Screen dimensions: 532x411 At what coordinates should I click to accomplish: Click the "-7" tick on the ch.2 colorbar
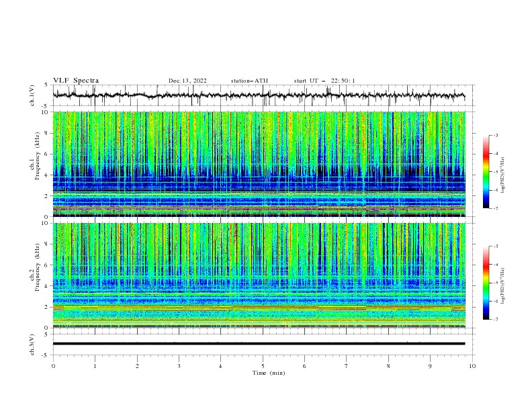pos(496,320)
